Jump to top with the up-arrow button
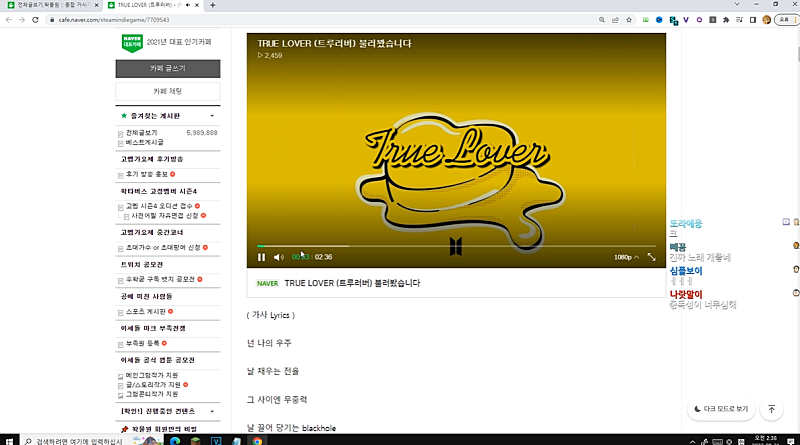 (x=771, y=409)
